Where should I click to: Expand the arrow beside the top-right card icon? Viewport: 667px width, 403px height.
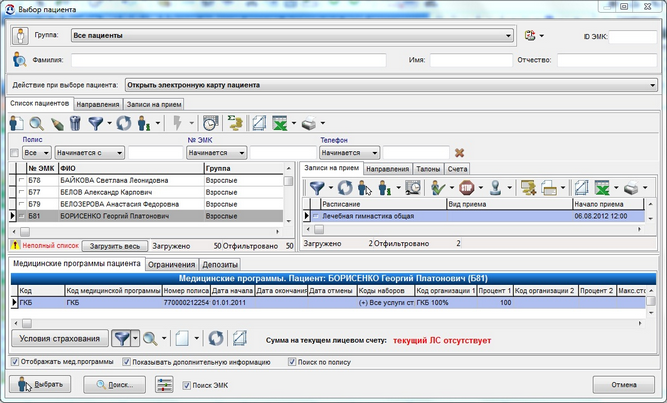(x=542, y=36)
